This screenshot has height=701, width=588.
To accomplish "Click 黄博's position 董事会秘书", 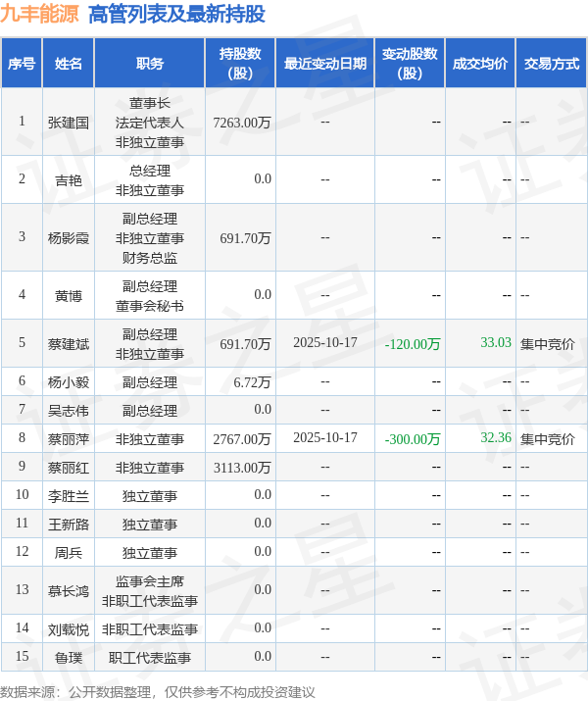I will coord(150,306).
